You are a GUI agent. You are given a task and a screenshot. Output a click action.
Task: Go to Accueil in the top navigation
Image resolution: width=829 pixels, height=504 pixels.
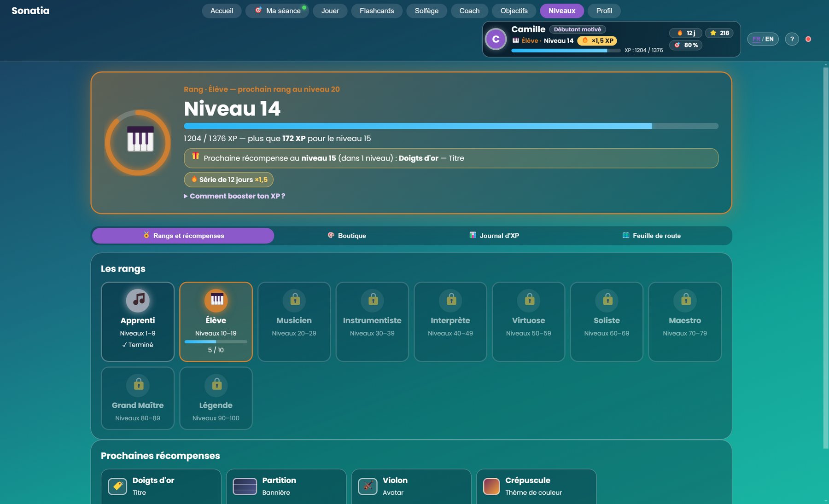[222, 11]
